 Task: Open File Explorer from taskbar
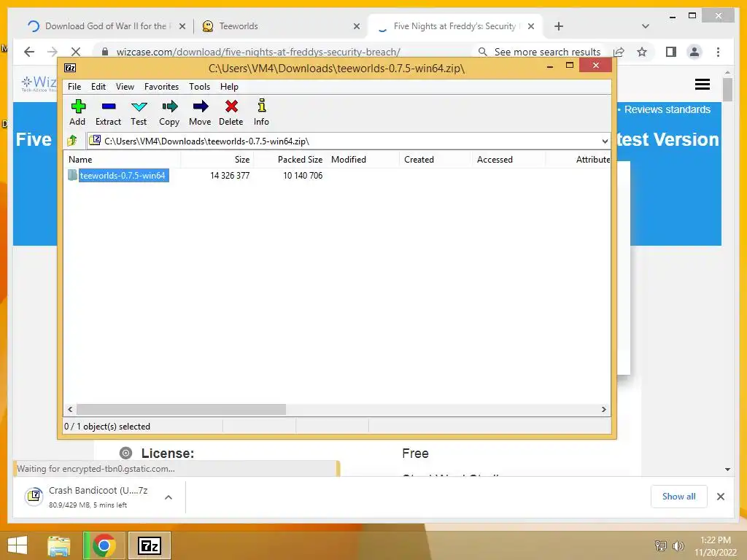tap(59, 545)
